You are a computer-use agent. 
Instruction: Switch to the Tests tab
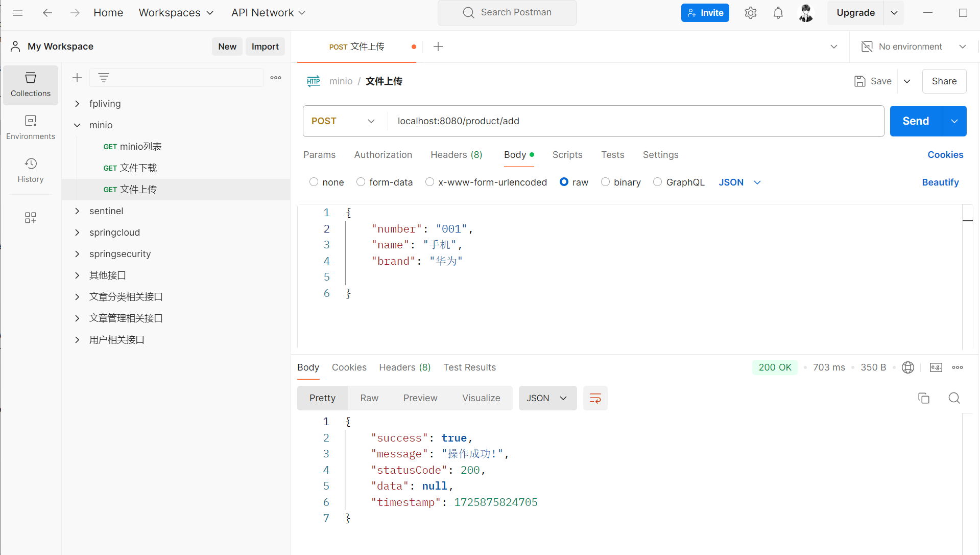[613, 155]
